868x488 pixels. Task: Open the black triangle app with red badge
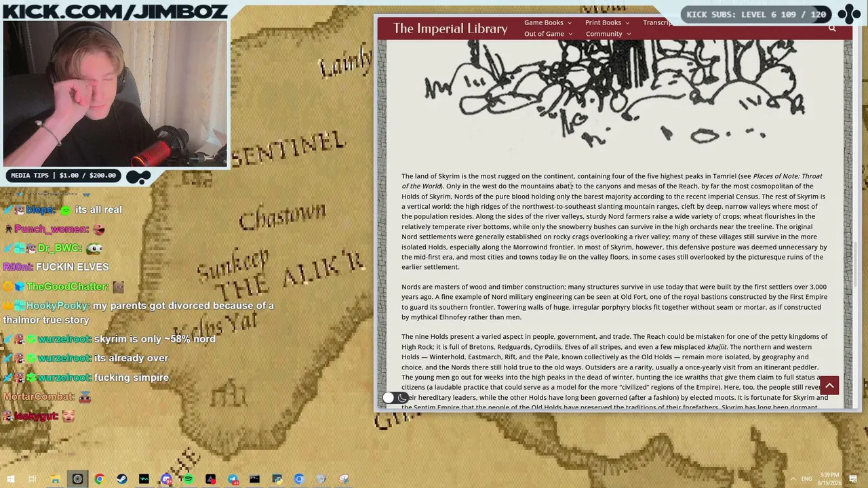[x=211, y=479]
